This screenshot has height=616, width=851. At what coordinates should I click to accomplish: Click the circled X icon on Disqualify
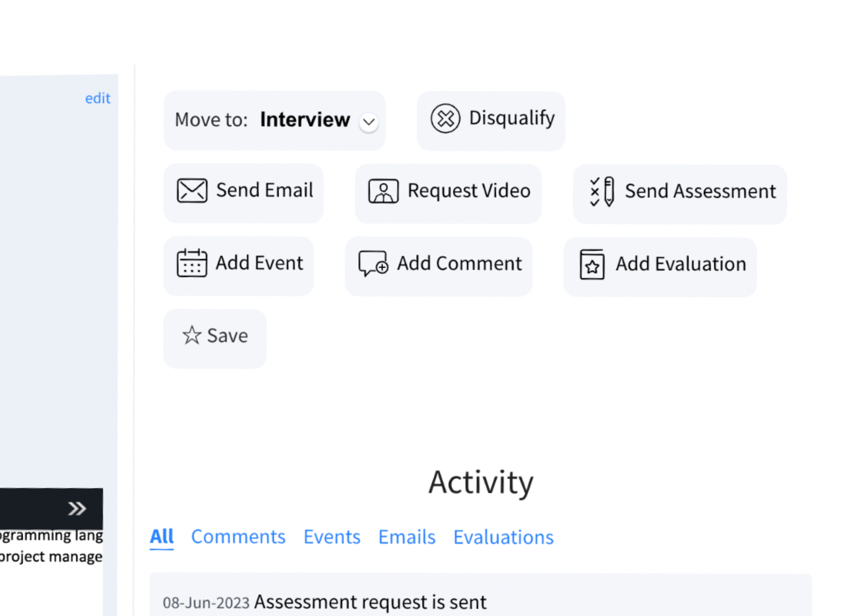point(444,118)
